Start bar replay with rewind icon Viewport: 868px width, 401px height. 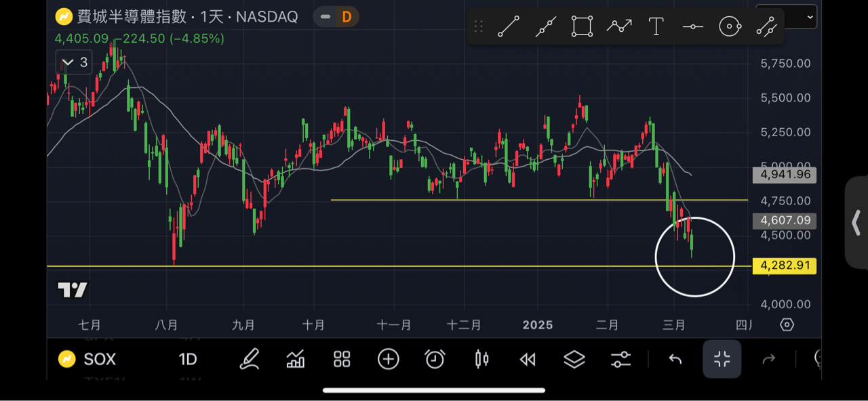coord(528,359)
